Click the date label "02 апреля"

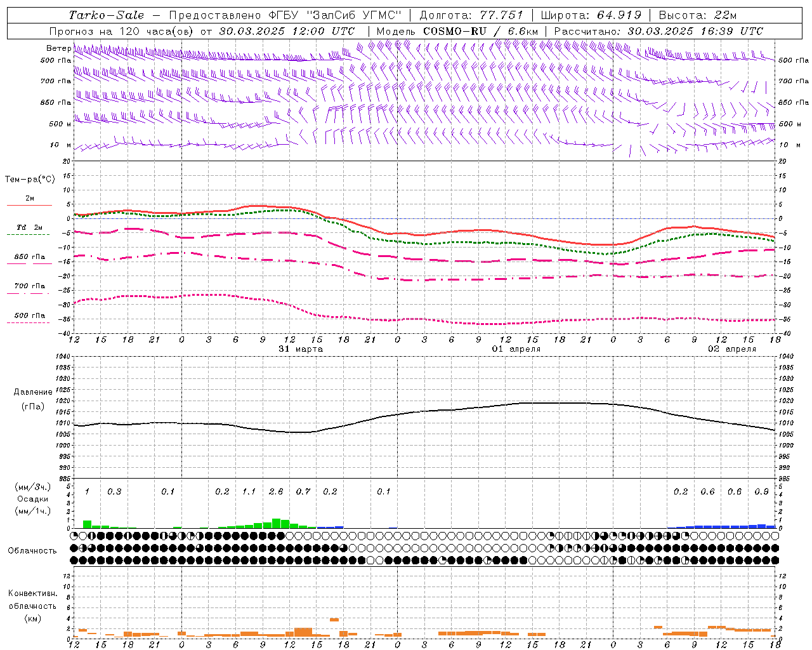coord(732,349)
